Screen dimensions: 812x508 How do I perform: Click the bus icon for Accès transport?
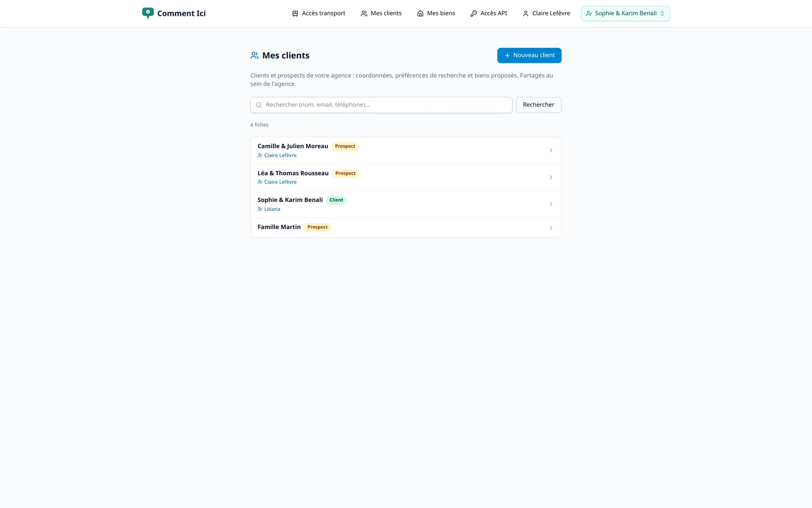295,14
